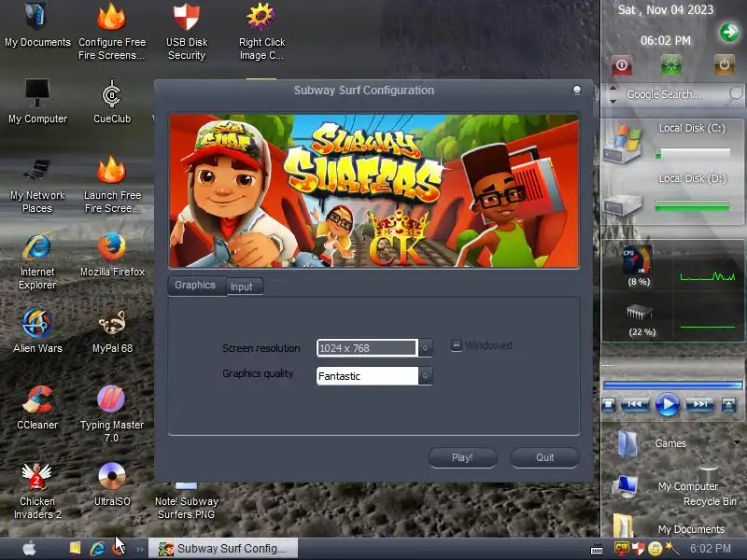Open Typing Master 7.0 icon

pyautogui.click(x=111, y=413)
